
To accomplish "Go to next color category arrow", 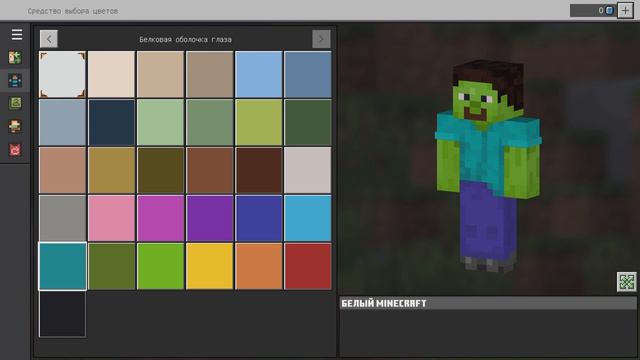I will pyautogui.click(x=321, y=39).
